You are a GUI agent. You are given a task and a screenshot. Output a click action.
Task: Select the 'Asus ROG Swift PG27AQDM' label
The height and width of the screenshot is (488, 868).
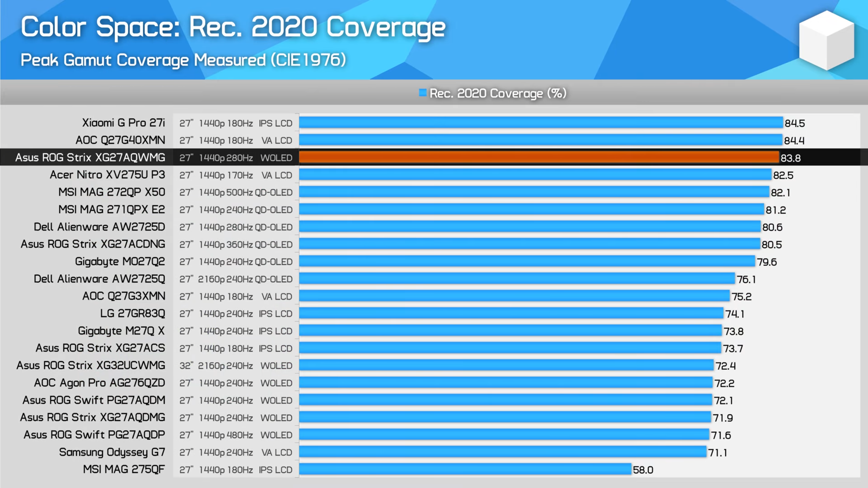tap(94, 400)
